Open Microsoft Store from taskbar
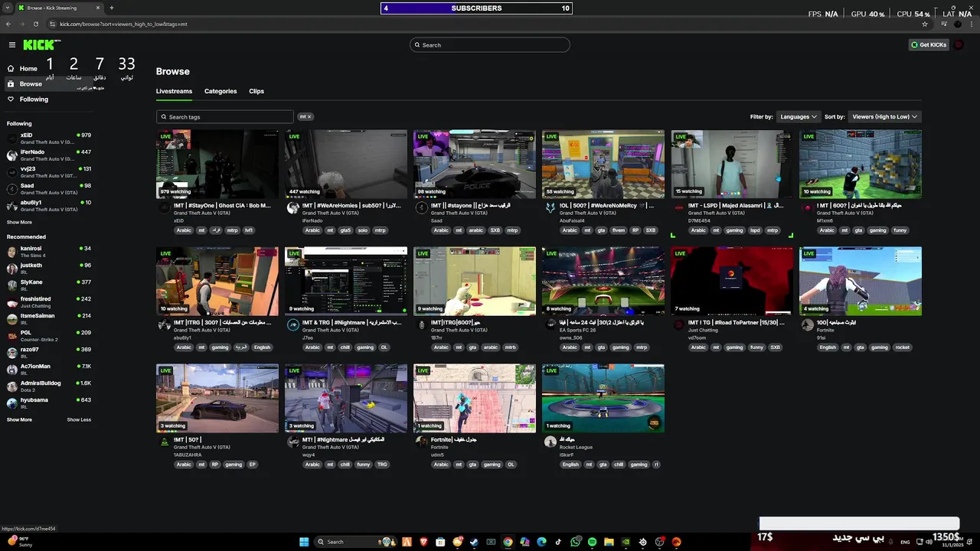 pyautogui.click(x=440, y=542)
